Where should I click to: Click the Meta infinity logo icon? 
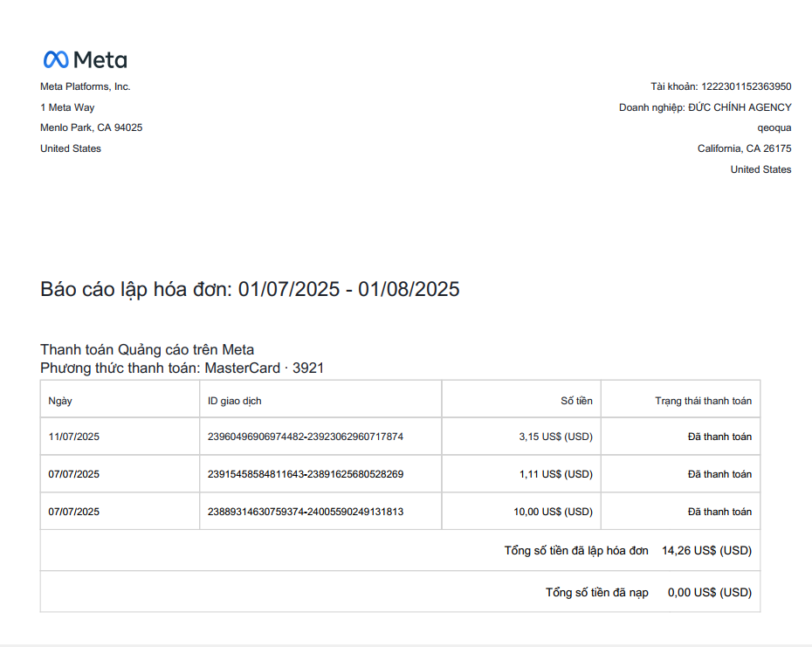coord(56,59)
